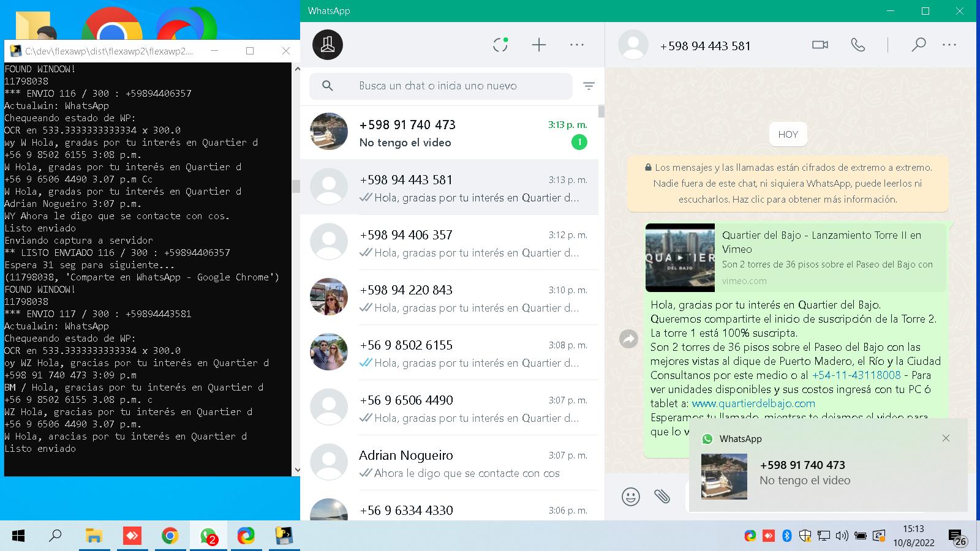
Task: Open the chat +56 9 8502 6155
Action: (x=449, y=353)
